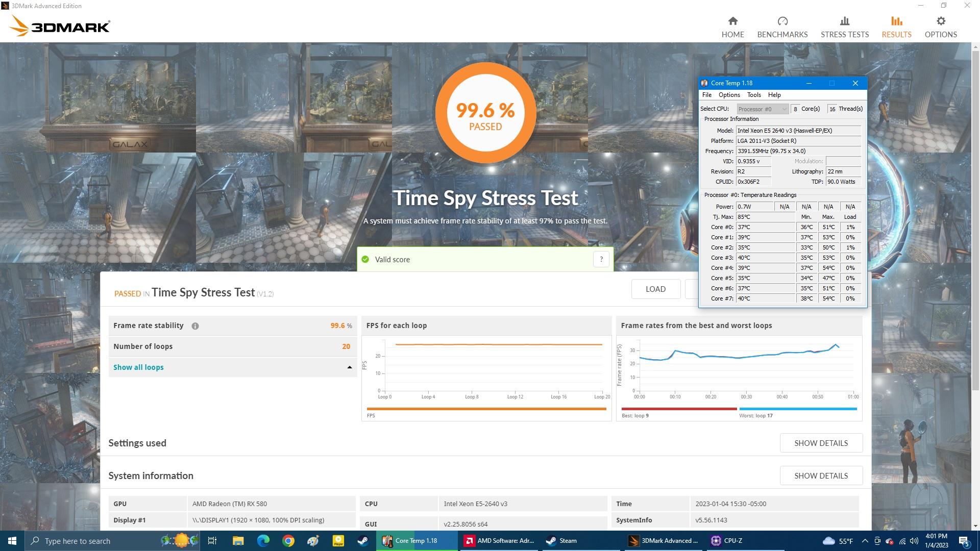Show details for Settings used

click(821, 443)
